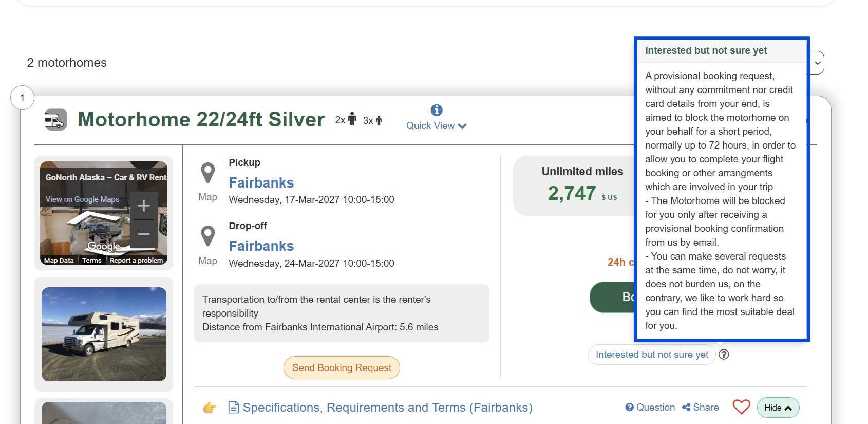Click the Share icon link
Image resolution: width=868 pixels, height=424 pixels.
click(x=701, y=408)
